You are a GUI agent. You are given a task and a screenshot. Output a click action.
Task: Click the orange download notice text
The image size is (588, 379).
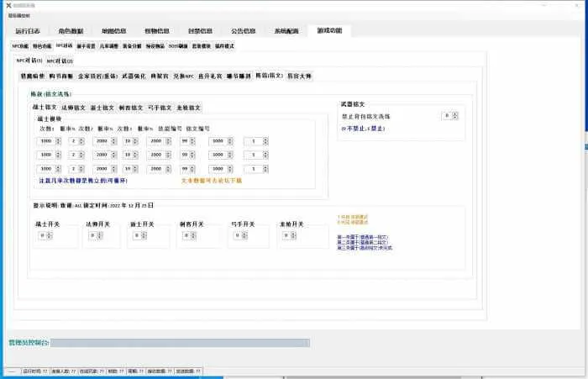tap(212, 181)
